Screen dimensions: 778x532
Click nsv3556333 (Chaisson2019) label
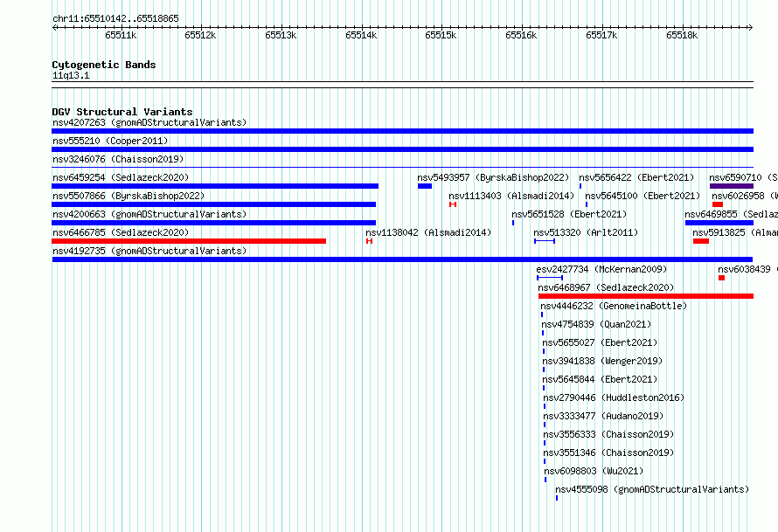point(608,434)
